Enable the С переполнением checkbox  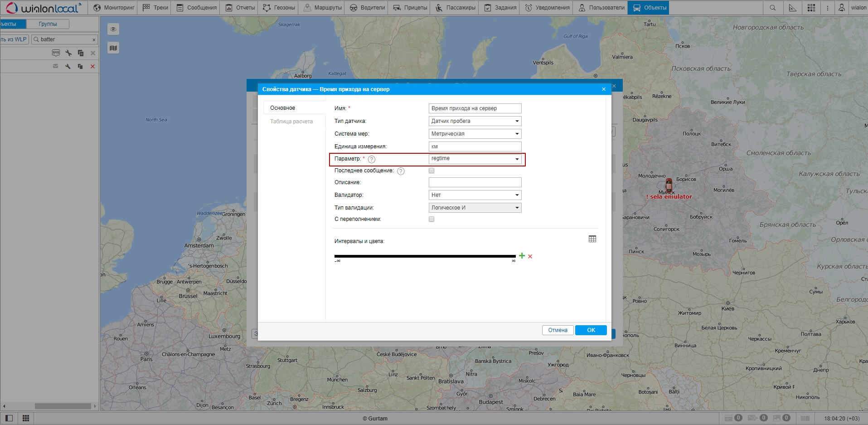pyautogui.click(x=432, y=219)
